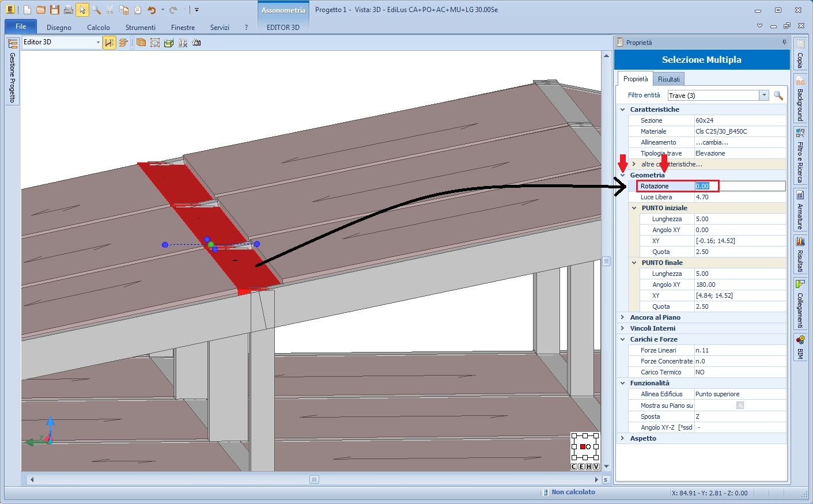The image size is (813, 504).
Task: Pin the Proprietà panel with pushpin icon
Action: coord(784,43)
